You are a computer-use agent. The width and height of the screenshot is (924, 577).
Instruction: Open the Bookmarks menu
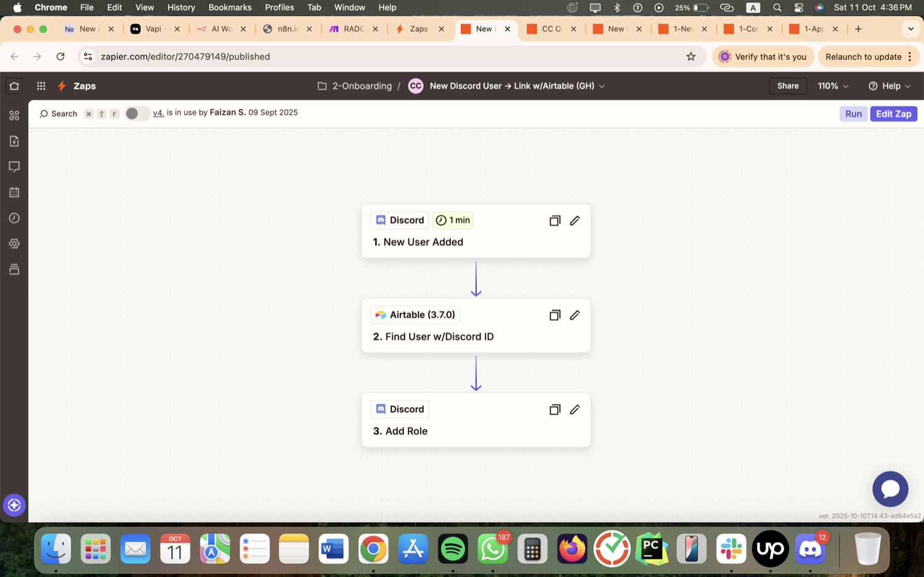(230, 7)
